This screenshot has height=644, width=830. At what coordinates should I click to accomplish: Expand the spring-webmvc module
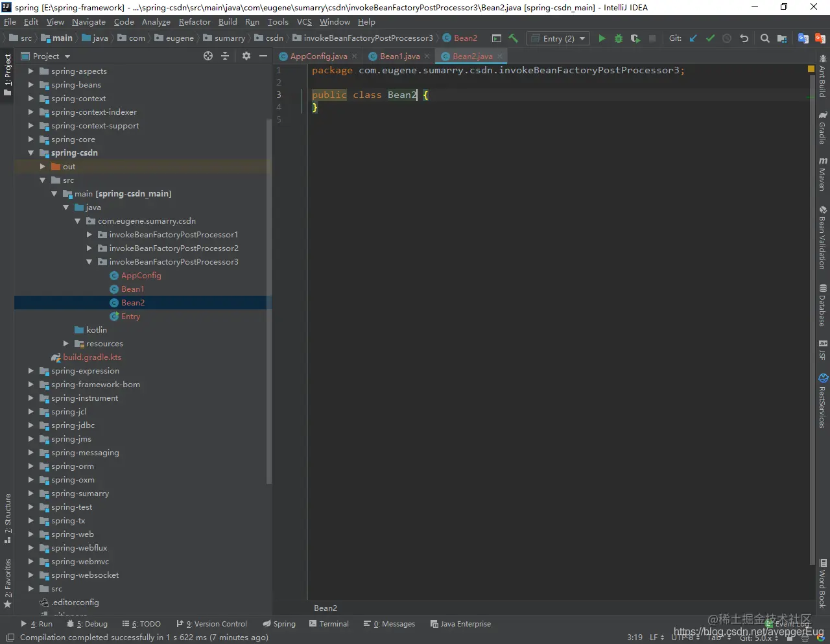[x=30, y=562]
